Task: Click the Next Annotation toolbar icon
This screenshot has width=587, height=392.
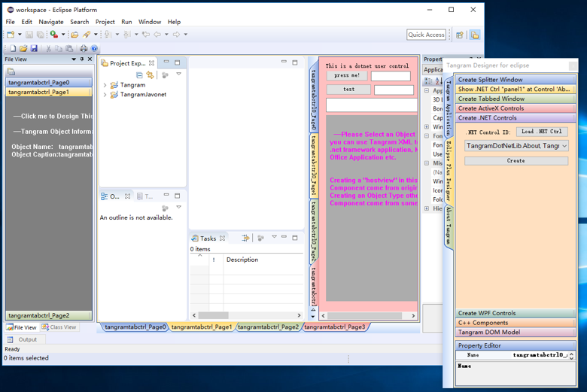Action: [108, 35]
